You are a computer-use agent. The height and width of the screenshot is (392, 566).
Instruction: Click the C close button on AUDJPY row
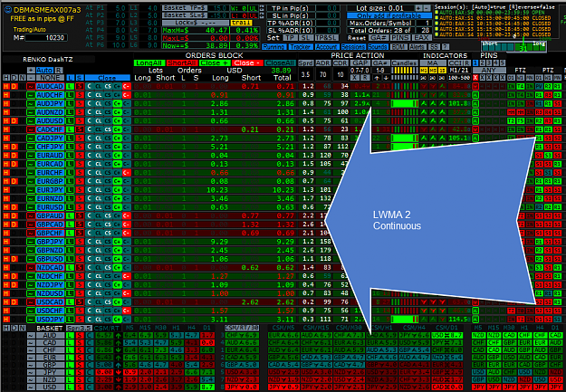[89, 103]
